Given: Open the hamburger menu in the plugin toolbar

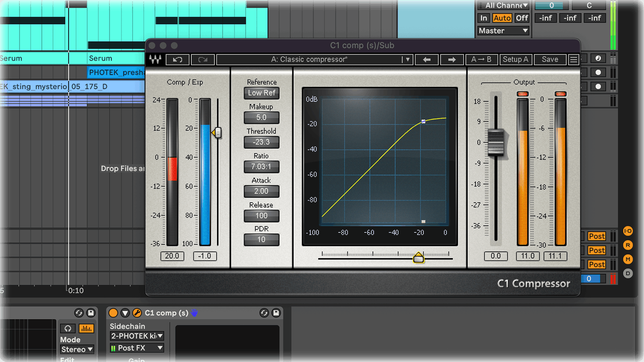Looking at the screenshot, I should tap(573, 60).
